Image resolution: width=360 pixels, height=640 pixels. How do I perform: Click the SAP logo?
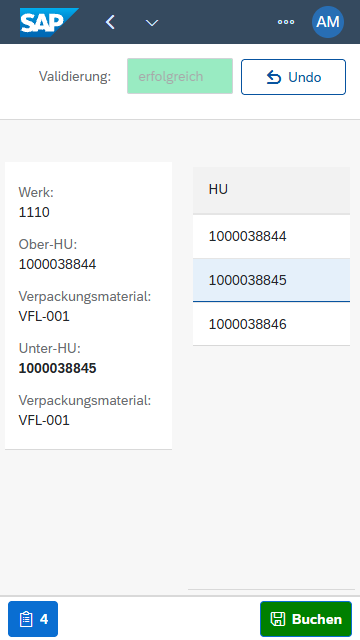49,22
